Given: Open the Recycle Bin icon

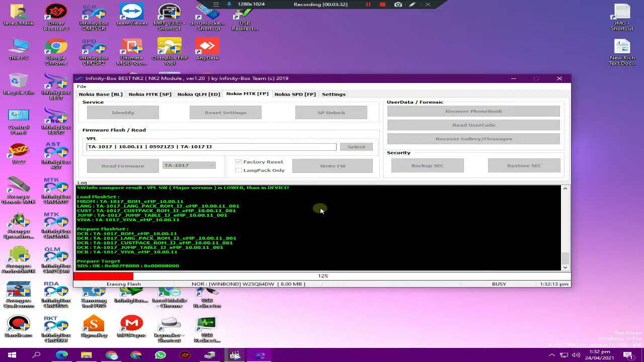Looking at the screenshot, I should pyautogui.click(x=19, y=84).
